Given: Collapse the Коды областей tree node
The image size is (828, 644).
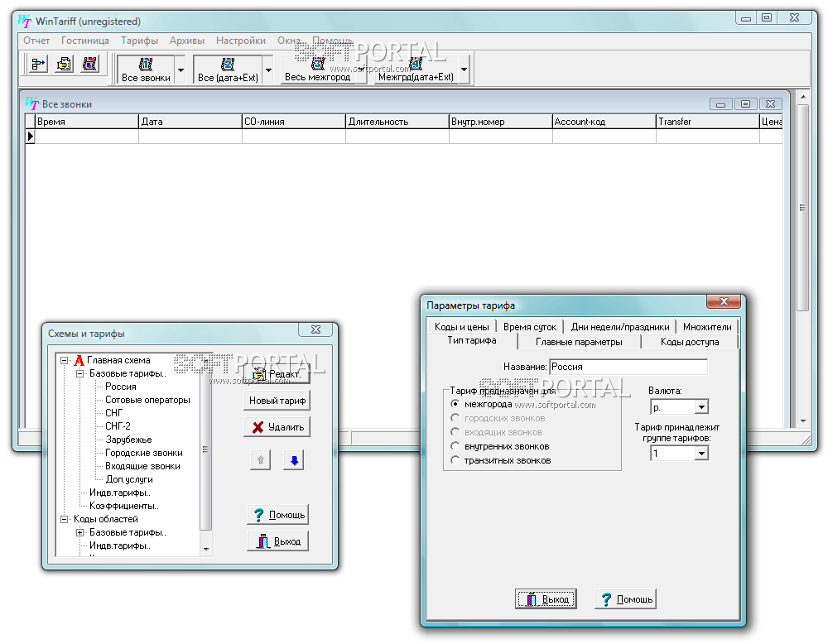Looking at the screenshot, I should [x=65, y=520].
